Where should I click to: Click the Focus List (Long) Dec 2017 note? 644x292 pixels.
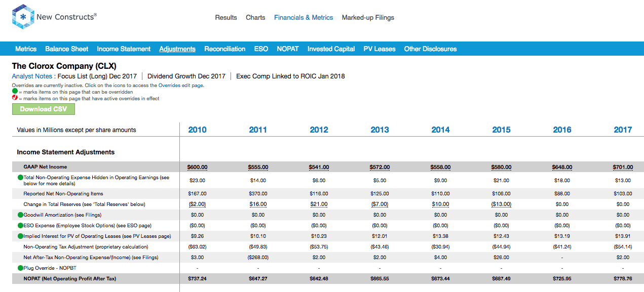(x=97, y=76)
